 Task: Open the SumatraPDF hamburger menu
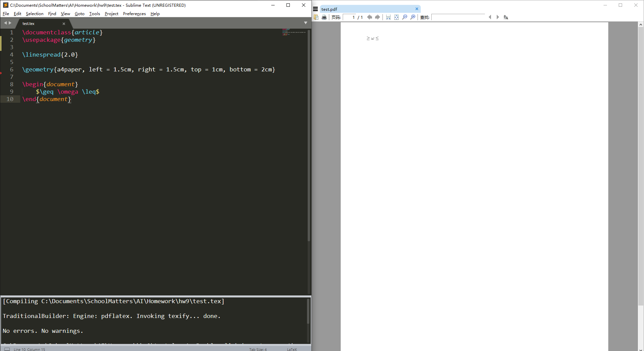click(316, 9)
